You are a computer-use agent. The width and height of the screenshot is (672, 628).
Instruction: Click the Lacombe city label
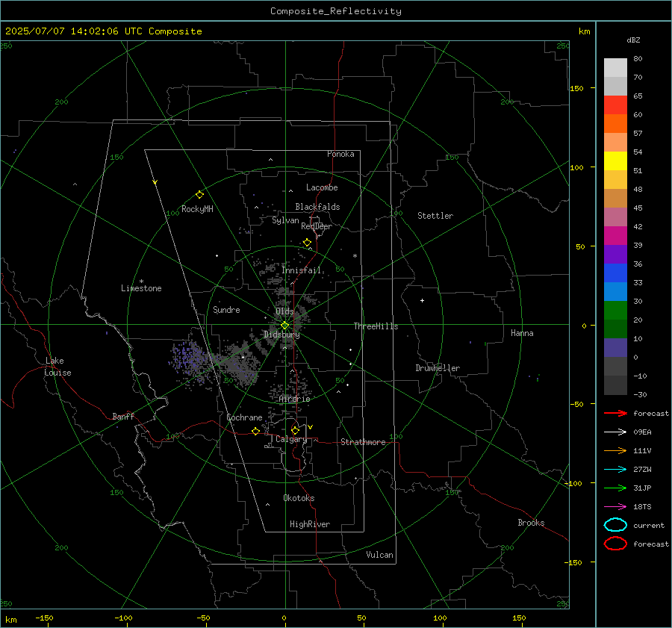coord(322,187)
